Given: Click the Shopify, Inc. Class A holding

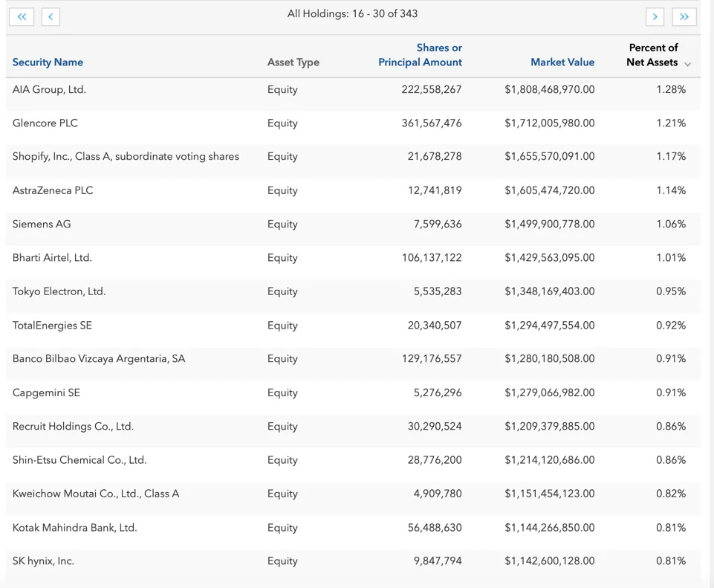Looking at the screenshot, I should tap(126, 157).
